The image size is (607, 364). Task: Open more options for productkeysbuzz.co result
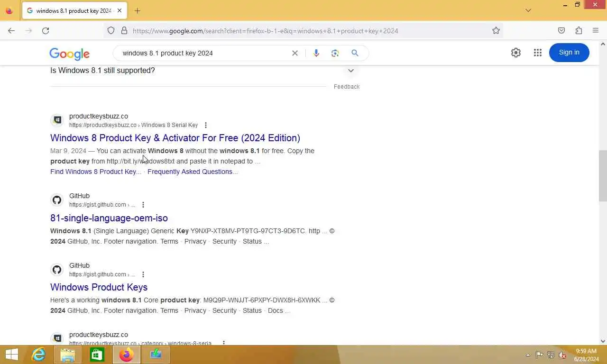pos(206,125)
